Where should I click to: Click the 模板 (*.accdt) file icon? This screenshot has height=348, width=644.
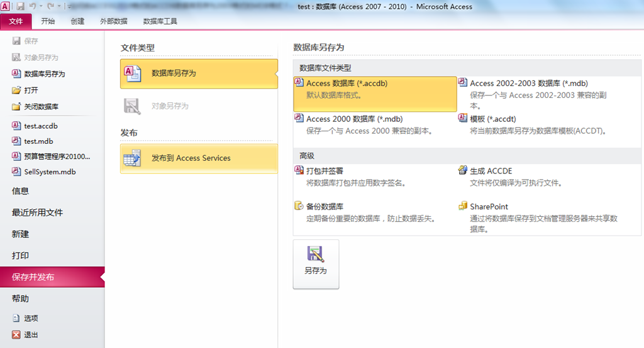coord(463,117)
